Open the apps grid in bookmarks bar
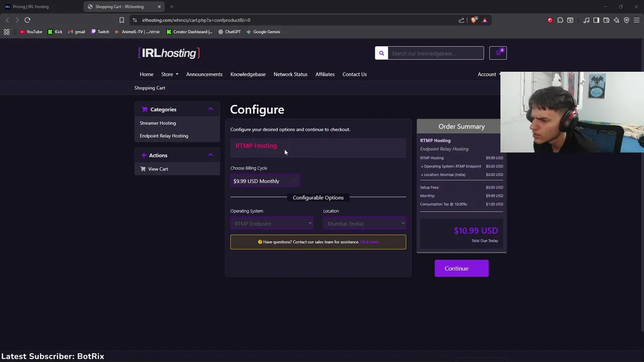The height and width of the screenshot is (362, 644). pos(7,32)
